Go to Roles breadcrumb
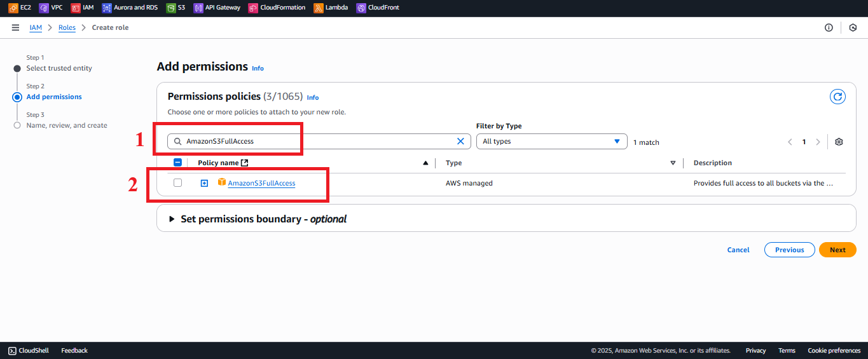868x359 pixels. click(x=67, y=27)
